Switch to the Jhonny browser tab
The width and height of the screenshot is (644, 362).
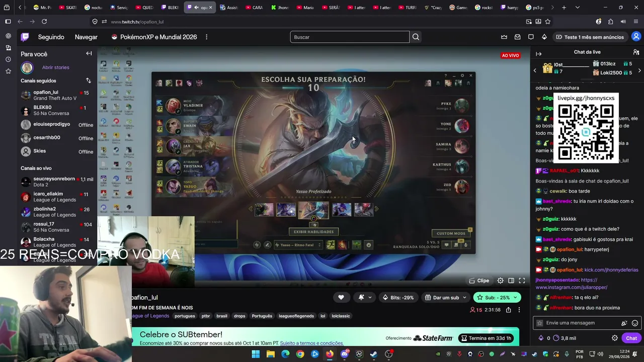click(x=280, y=8)
